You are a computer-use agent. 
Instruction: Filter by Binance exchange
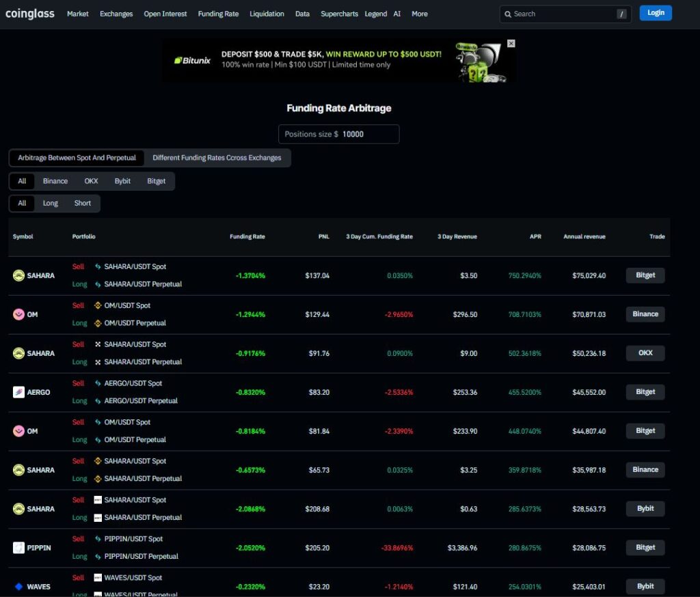[x=55, y=181]
